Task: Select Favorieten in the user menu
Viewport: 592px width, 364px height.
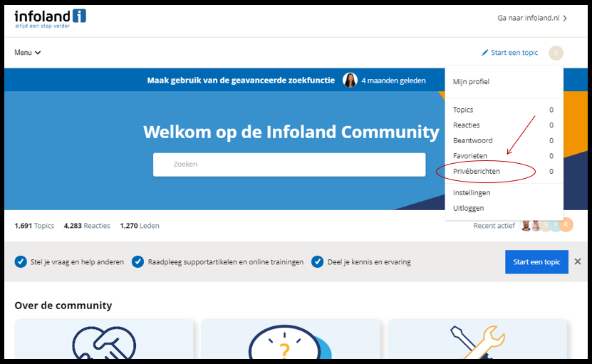Action: tap(503, 155)
